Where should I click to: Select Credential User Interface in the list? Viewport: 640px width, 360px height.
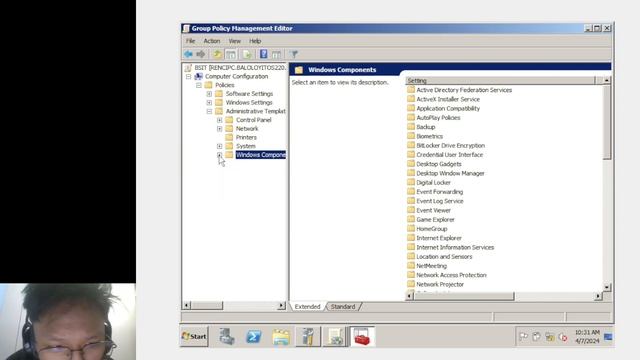tap(449, 155)
